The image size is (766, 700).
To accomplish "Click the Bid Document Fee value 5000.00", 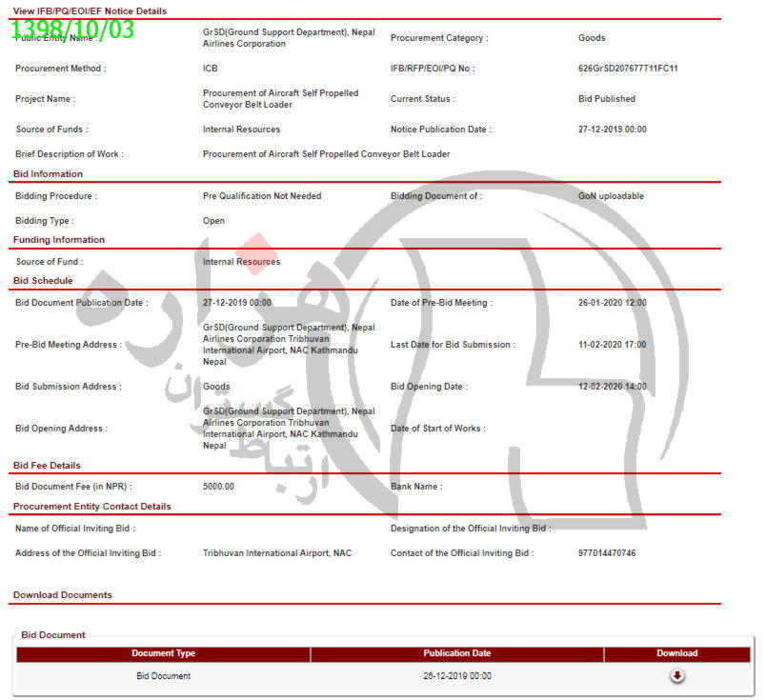I will pos(218,487).
